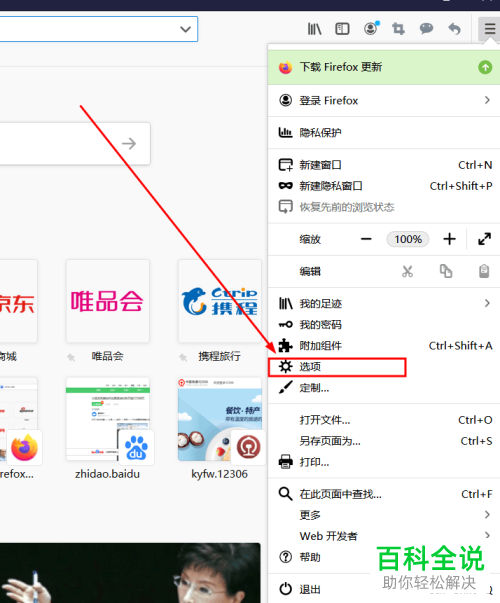Toggle the sidebar view icon
The height and width of the screenshot is (603, 500).
[342, 29]
